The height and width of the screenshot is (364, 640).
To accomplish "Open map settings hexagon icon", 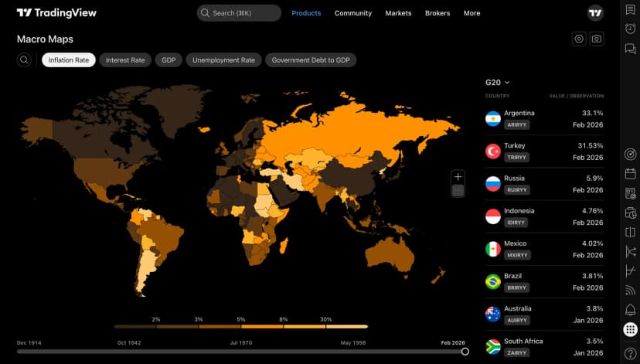I will (579, 39).
